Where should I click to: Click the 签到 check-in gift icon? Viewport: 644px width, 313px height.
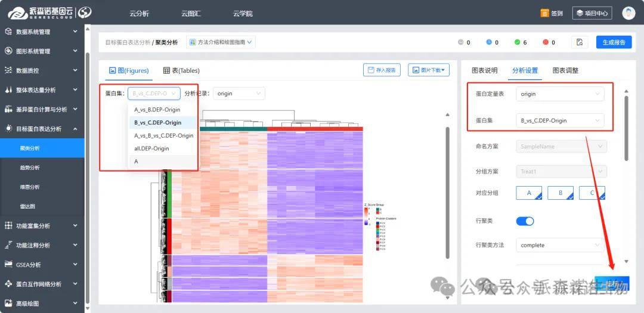pos(544,13)
